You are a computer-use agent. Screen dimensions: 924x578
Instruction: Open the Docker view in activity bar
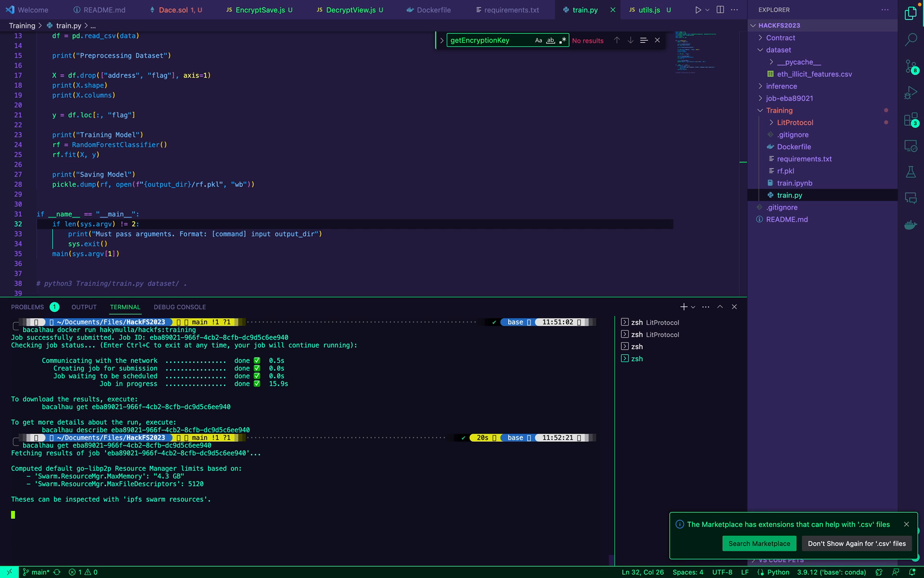911,224
